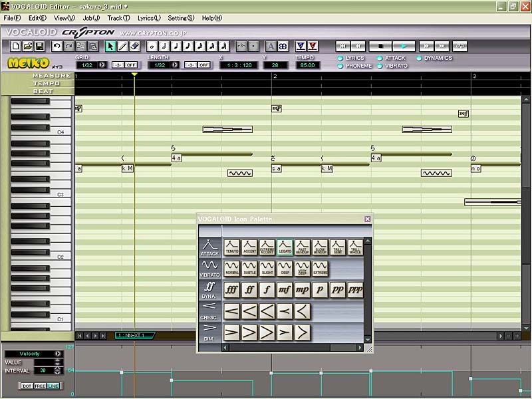
Task: Select Extreme vibrato icon in palette
Action: point(321,269)
